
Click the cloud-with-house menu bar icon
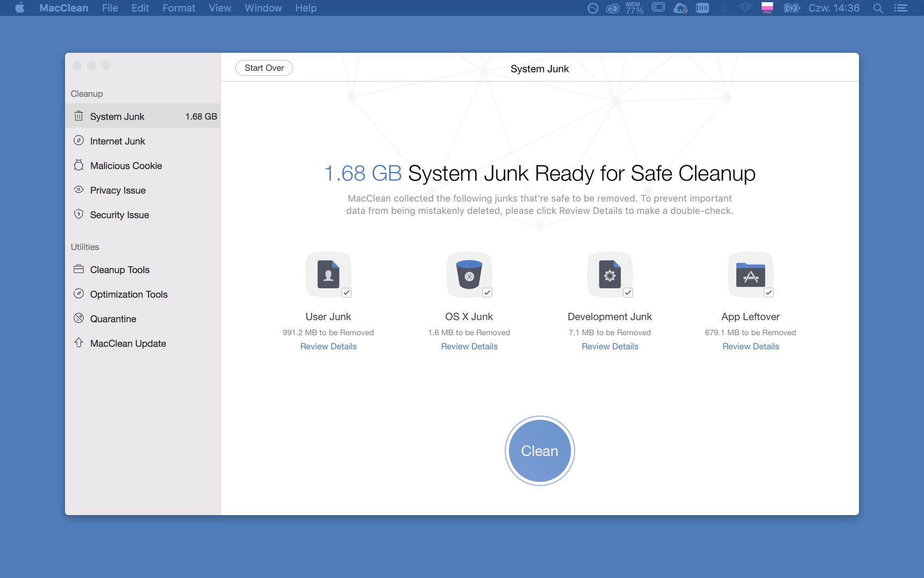click(x=681, y=8)
